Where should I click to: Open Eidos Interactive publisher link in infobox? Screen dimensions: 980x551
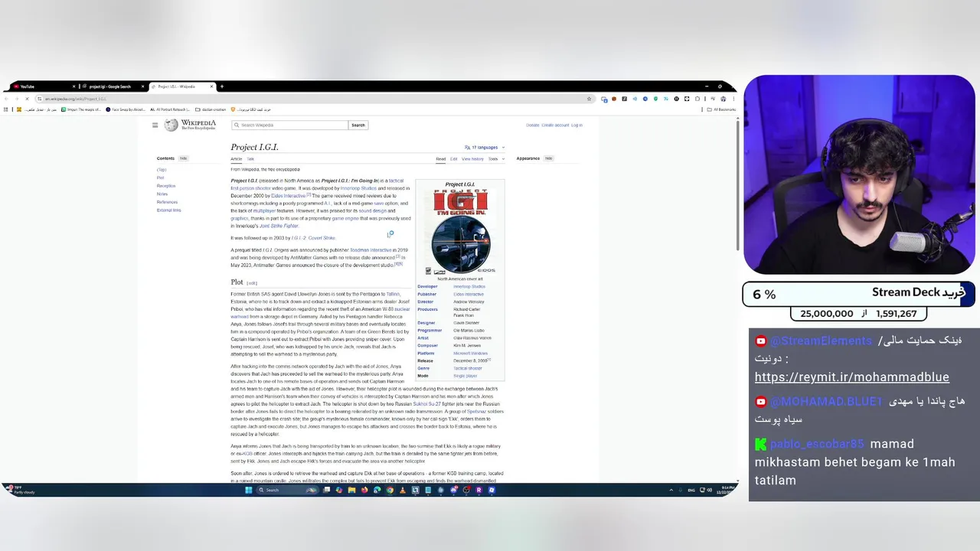coord(469,294)
